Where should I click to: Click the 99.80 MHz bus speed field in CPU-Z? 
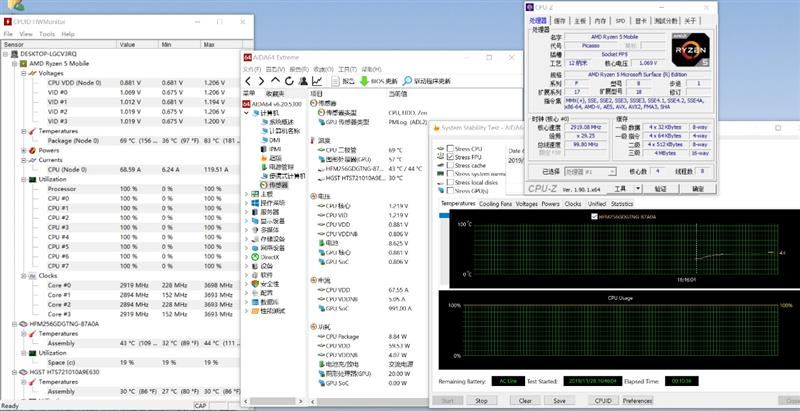click(586, 144)
